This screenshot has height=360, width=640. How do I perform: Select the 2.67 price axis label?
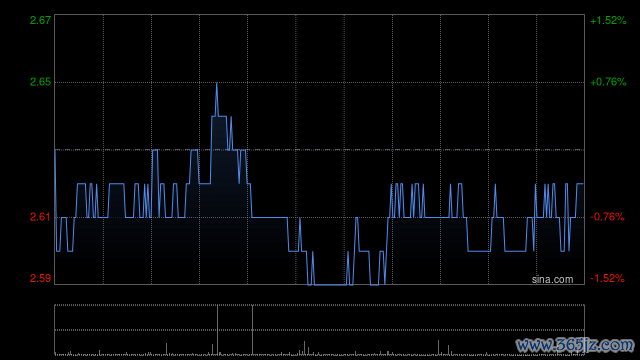[40, 20]
